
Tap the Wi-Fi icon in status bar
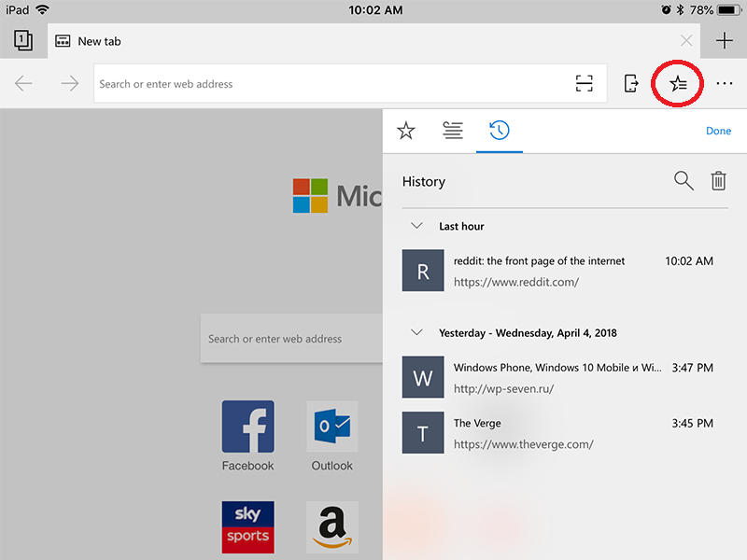coord(42,9)
